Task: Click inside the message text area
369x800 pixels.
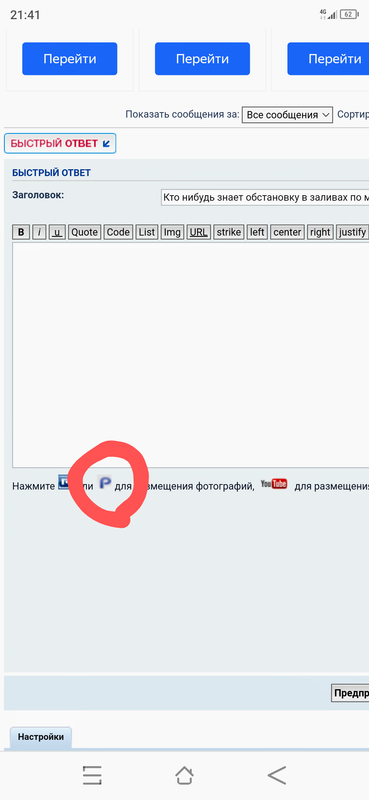Action: click(190, 355)
